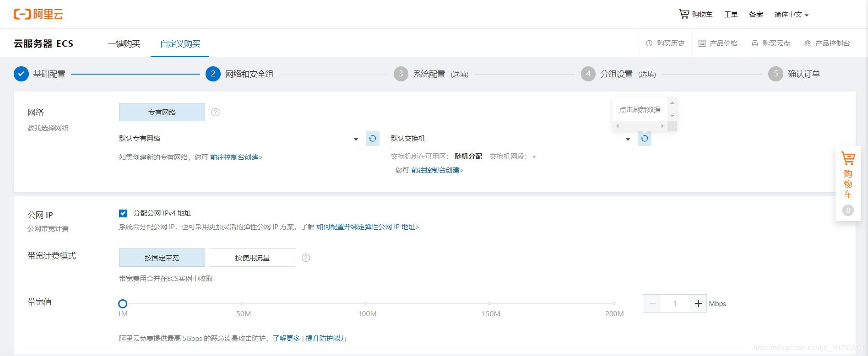The image size is (868, 356).
Task: Jump to step 5 确认订单
Action: (794, 74)
